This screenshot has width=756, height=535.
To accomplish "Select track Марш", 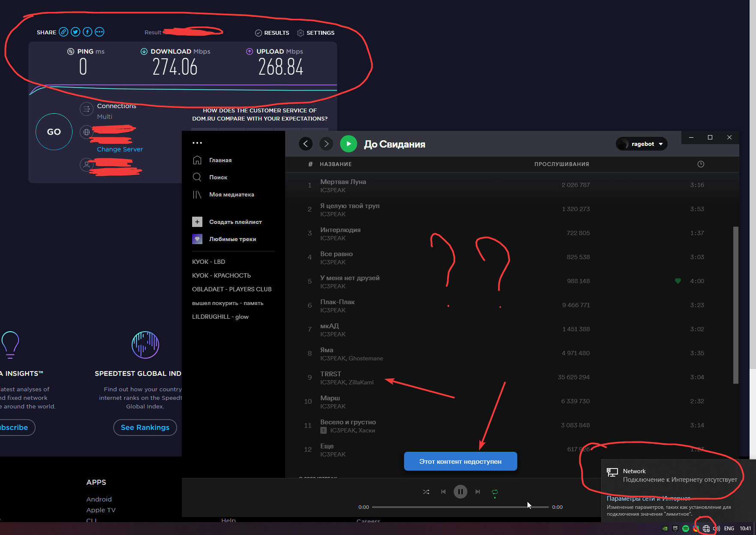I will pos(512,402).
